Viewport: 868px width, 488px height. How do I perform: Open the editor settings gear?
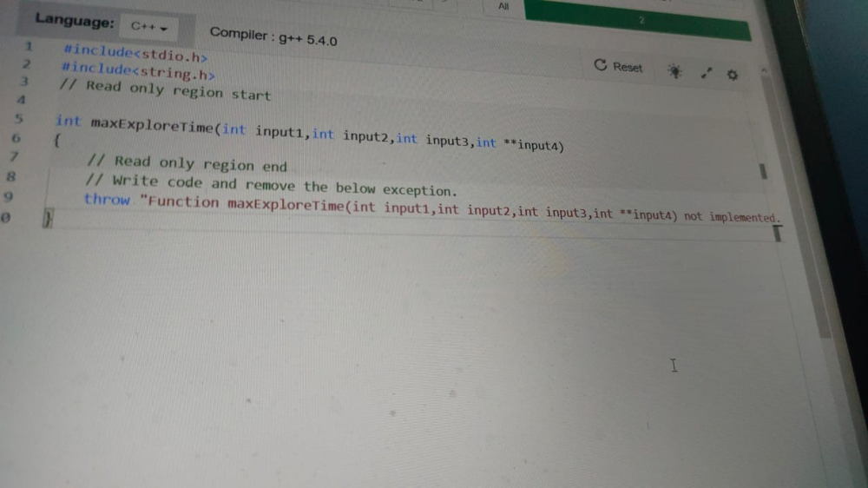733,75
